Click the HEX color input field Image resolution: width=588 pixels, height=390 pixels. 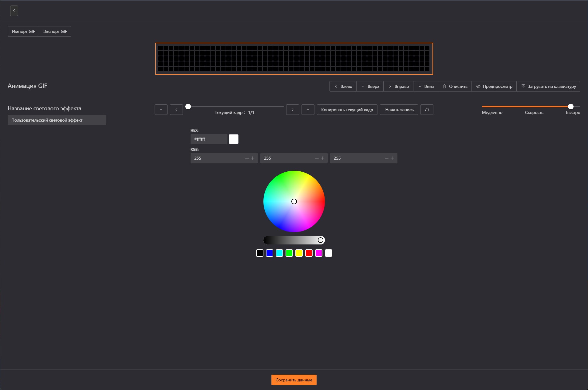(x=209, y=139)
